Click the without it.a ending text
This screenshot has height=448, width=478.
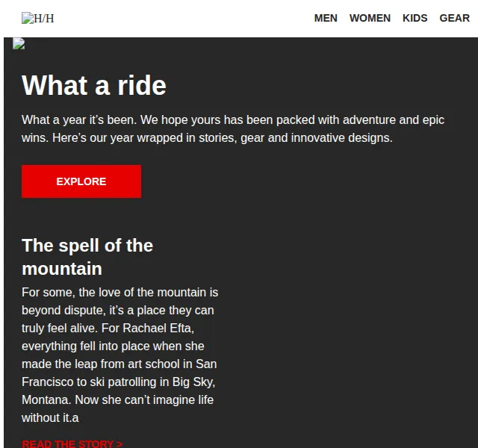pyautogui.click(x=50, y=418)
